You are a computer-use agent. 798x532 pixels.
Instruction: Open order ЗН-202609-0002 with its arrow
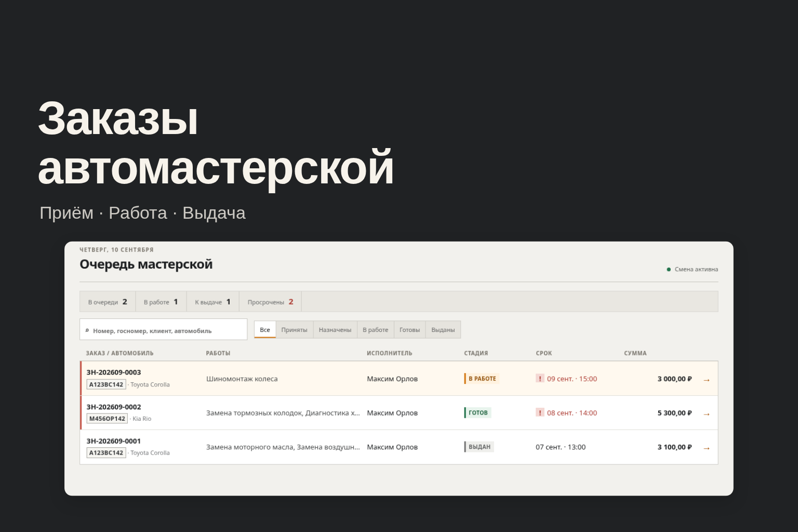[x=706, y=414]
